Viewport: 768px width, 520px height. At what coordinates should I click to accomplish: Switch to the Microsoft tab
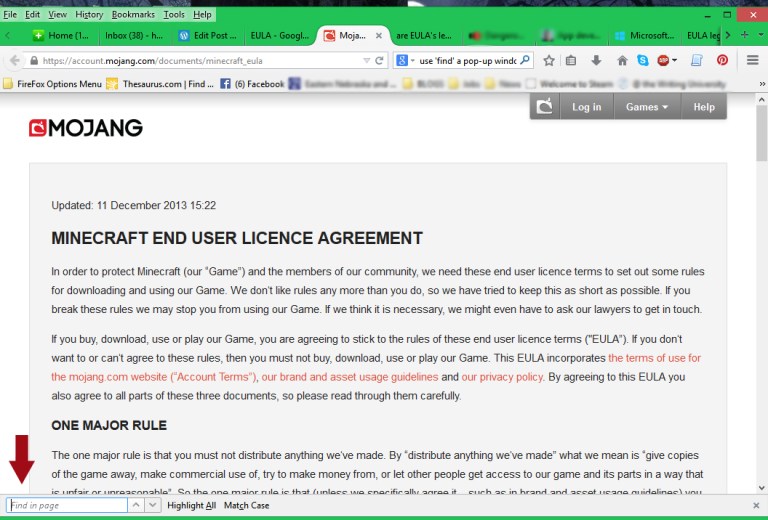pos(646,35)
